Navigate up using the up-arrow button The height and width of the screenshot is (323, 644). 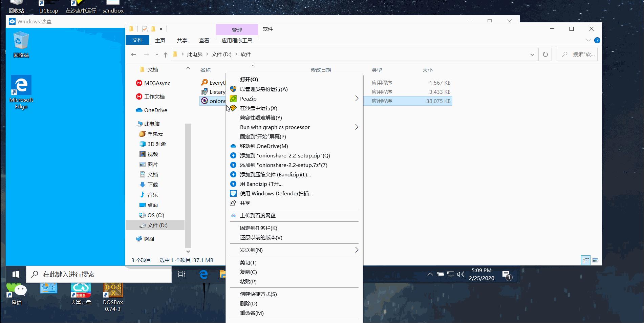pos(165,54)
